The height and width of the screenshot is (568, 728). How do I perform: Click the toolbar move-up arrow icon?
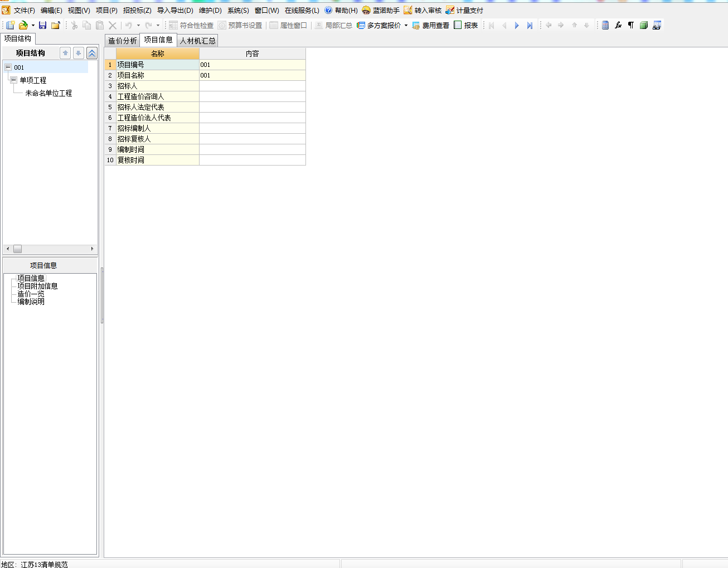pos(574,25)
